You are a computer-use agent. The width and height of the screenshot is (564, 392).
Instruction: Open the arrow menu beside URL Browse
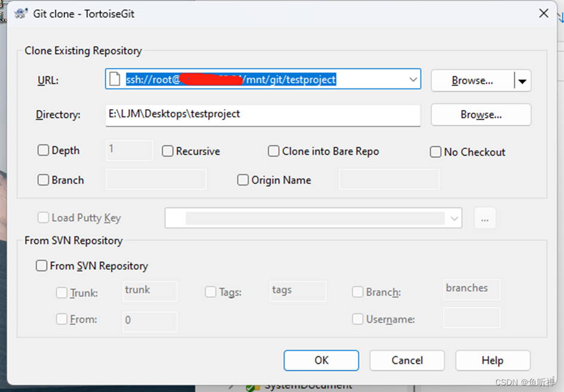click(x=523, y=81)
